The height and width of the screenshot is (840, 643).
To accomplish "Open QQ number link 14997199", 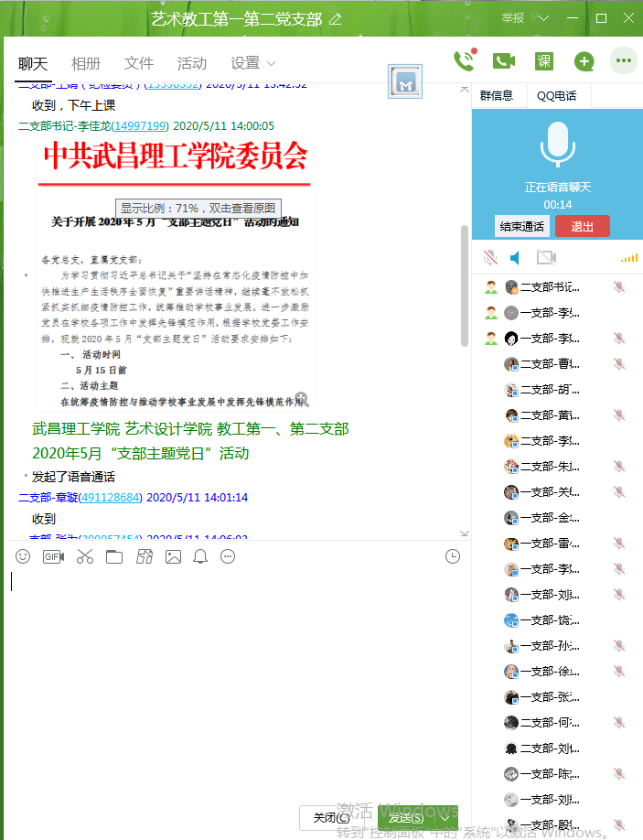I will coord(140,126).
